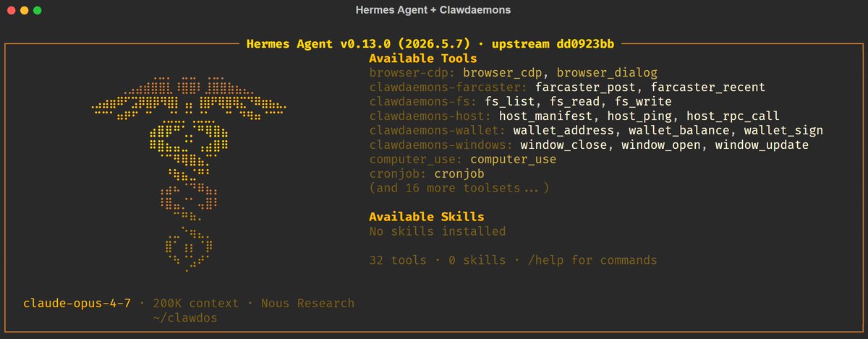Click the 'fs_list' tool name
Screen dimensions: 868x339
point(510,102)
